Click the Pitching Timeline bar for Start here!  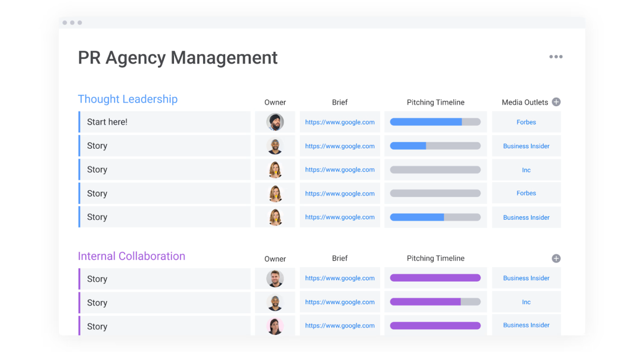[435, 122]
